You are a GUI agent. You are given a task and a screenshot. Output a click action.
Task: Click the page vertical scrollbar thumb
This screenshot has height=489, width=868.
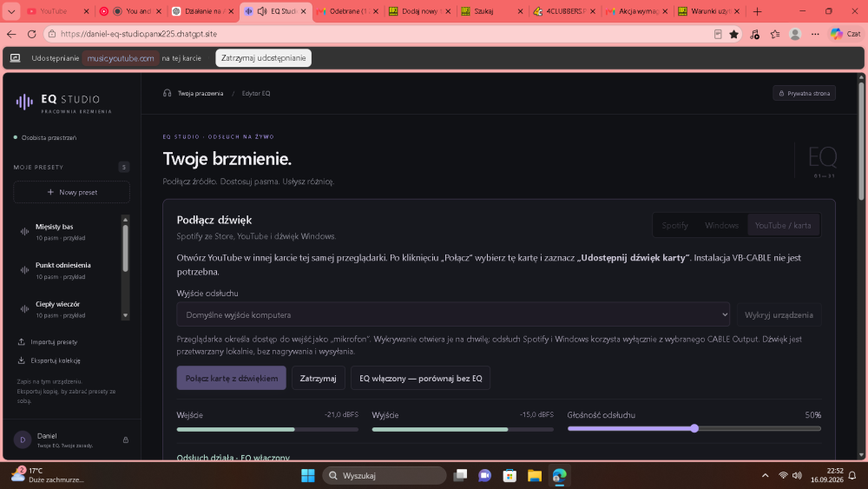pos(861,142)
